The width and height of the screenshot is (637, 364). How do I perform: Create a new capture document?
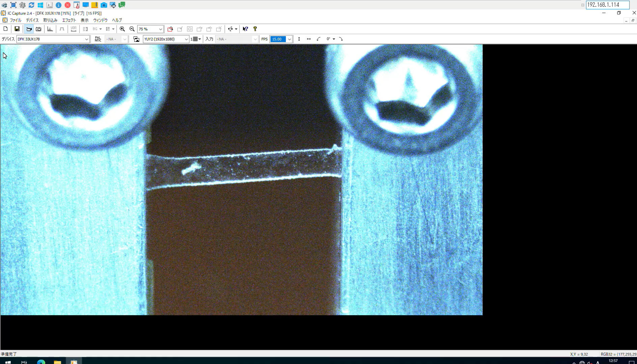5,29
